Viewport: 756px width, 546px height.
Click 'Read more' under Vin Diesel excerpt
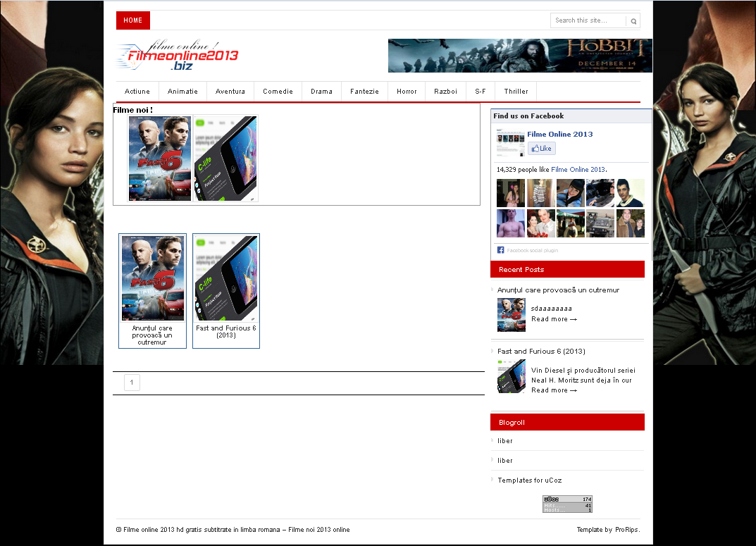[x=554, y=390]
